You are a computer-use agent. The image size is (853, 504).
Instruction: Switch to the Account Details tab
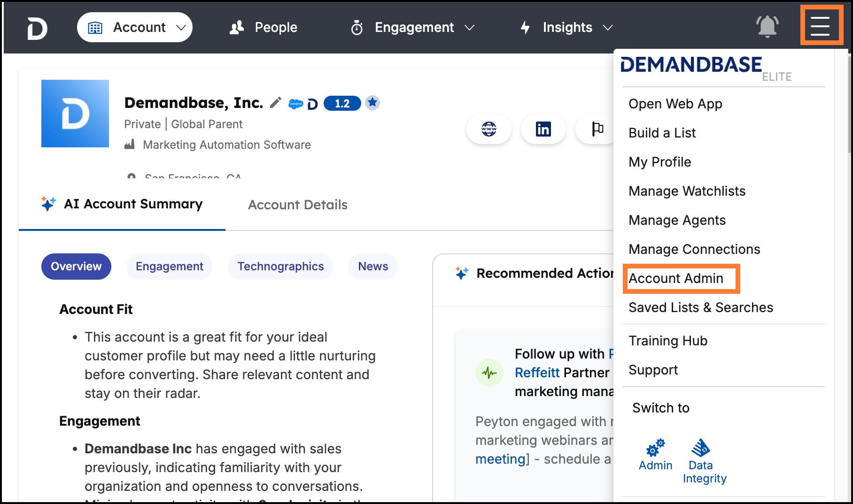point(298,205)
